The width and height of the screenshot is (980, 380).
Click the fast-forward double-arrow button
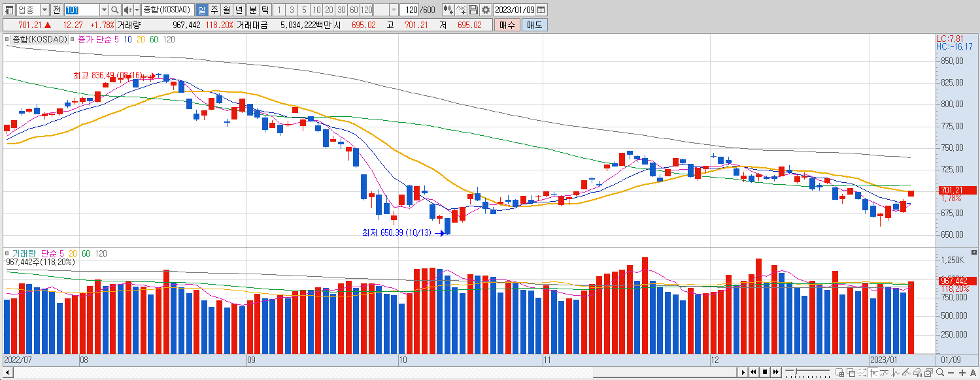(x=775, y=372)
